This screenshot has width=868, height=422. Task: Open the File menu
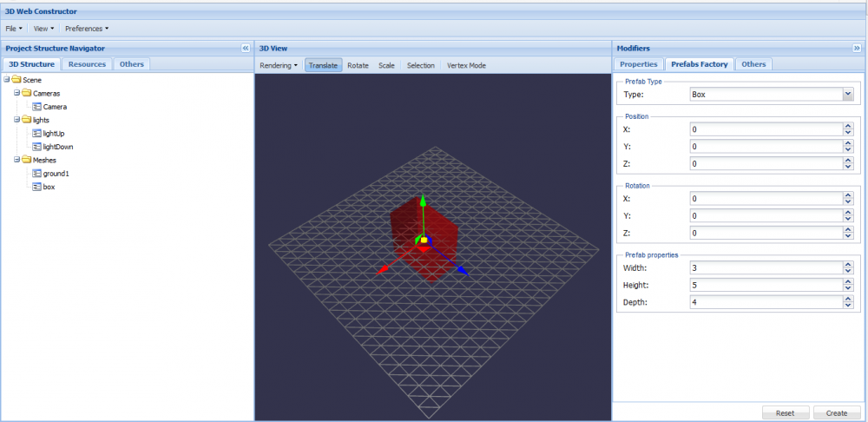[14, 29]
